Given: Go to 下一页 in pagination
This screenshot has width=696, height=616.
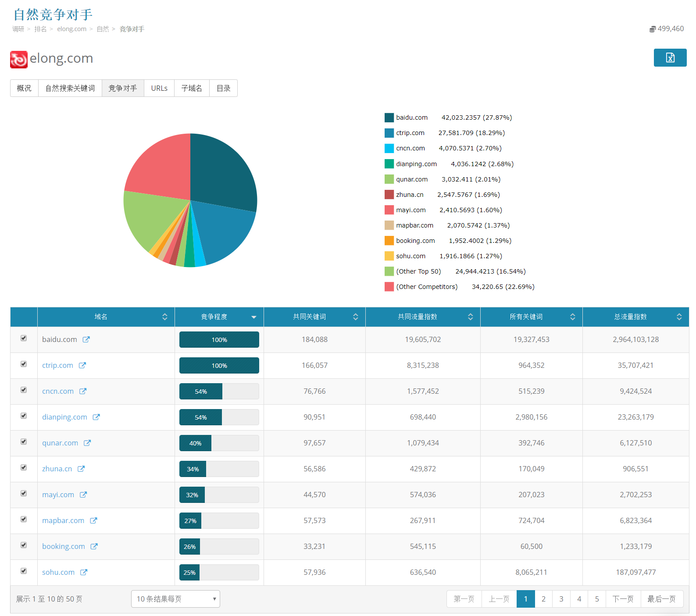Looking at the screenshot, I should click(623, 599).
